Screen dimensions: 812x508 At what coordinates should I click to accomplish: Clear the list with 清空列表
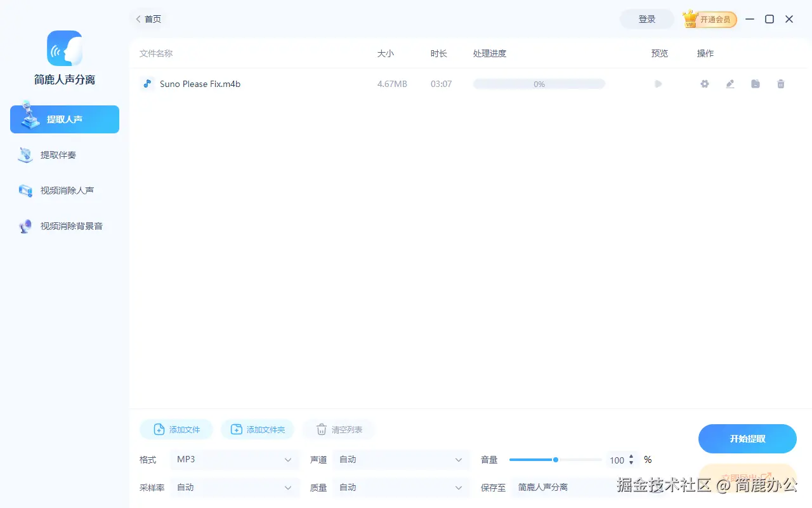pos(338,429)
